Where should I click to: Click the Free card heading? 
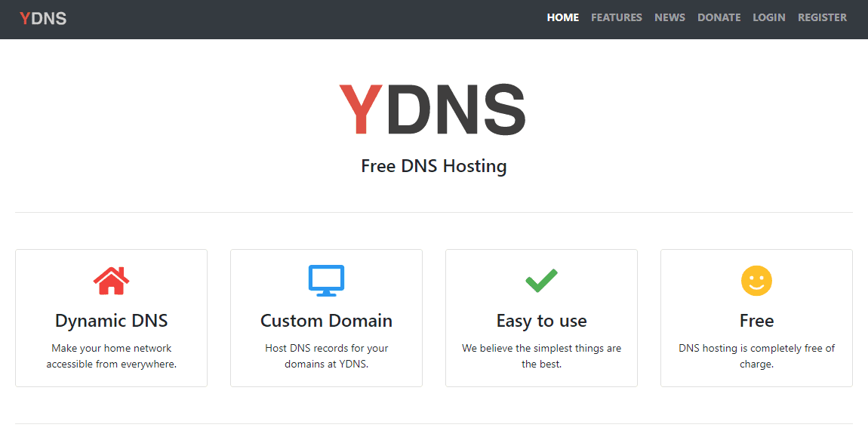[756, 321]
